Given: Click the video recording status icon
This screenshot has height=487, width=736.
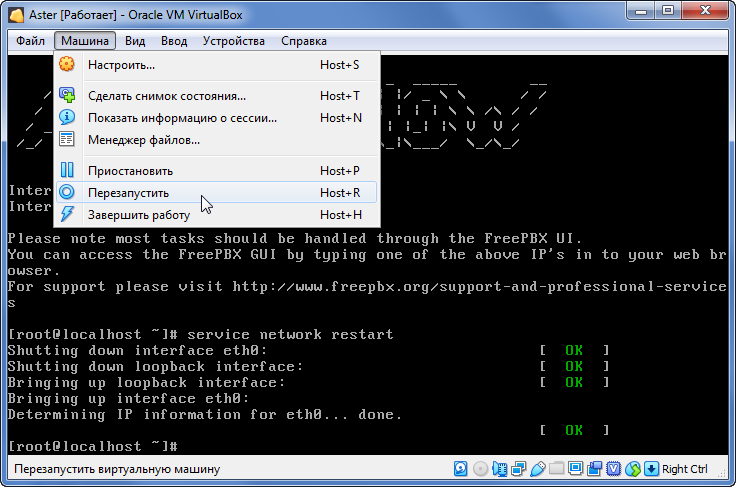Looking at the screenshot, I should tap(594, 469).
